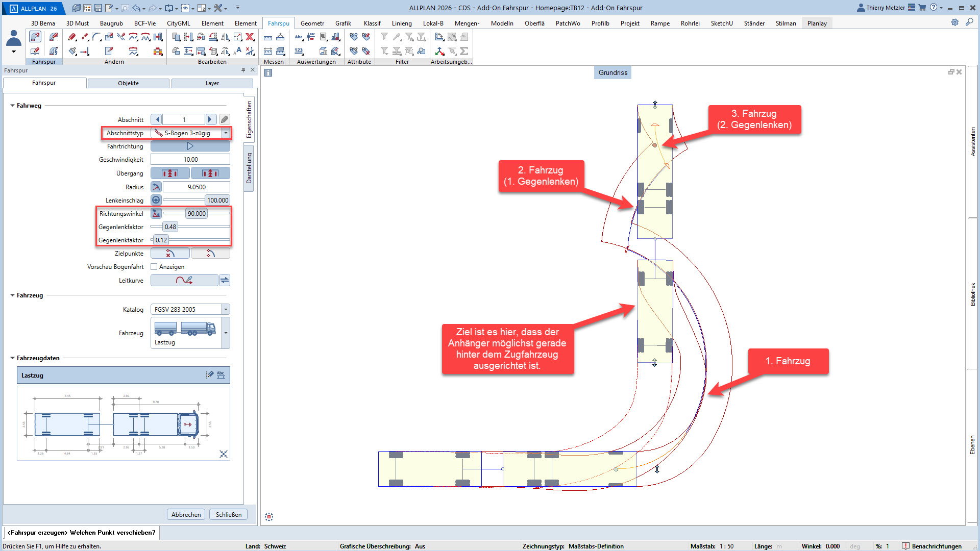Toggle the first Zielpunkte delete target button
The width and height of the screenshot is (980, 551).
[x=170, y=254]
